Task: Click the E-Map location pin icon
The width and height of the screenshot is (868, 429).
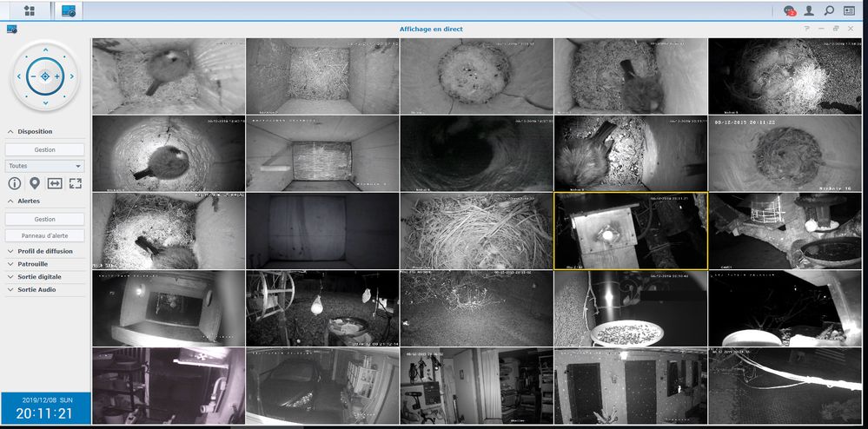Action: pos(35,183)
